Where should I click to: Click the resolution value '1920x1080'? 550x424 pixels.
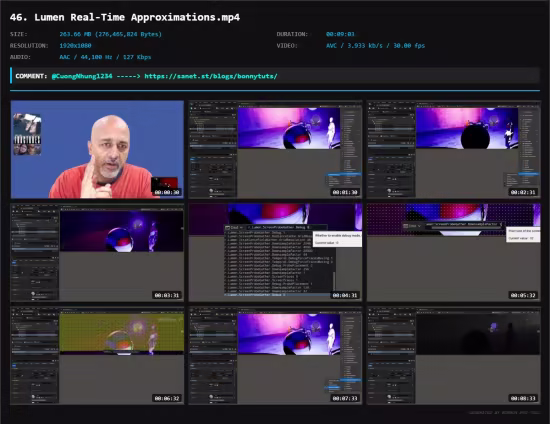point(75,46)
